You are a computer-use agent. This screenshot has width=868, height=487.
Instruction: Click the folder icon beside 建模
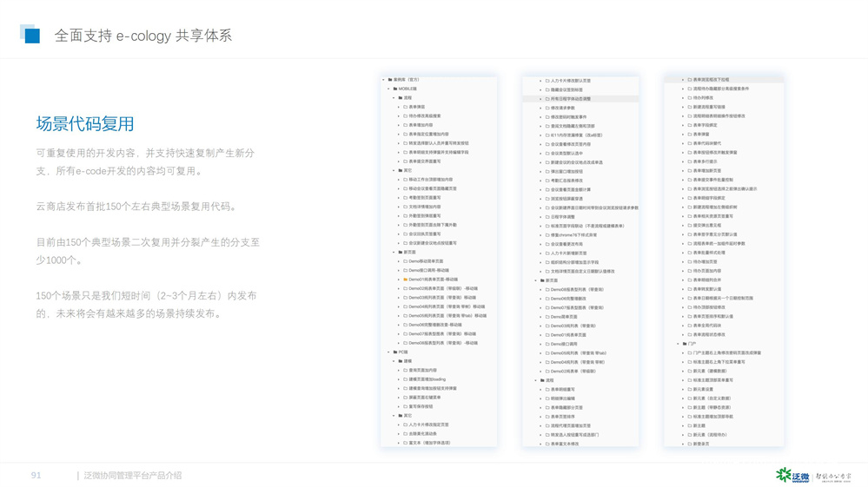(x=401, y=361)
